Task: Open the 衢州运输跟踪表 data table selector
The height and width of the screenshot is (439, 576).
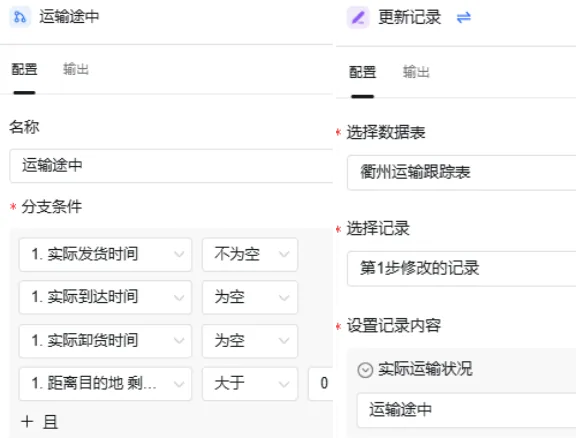Action: pos(462,172)
